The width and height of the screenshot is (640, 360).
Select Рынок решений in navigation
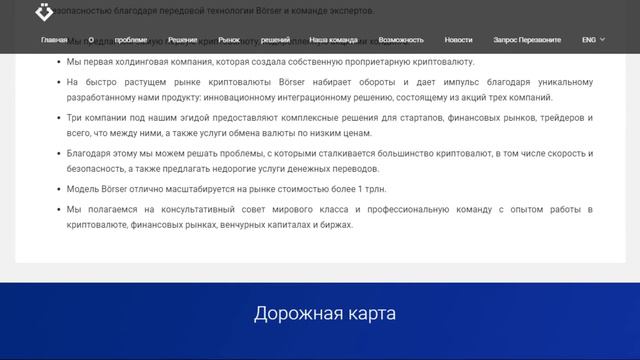[x=254, y=40]
